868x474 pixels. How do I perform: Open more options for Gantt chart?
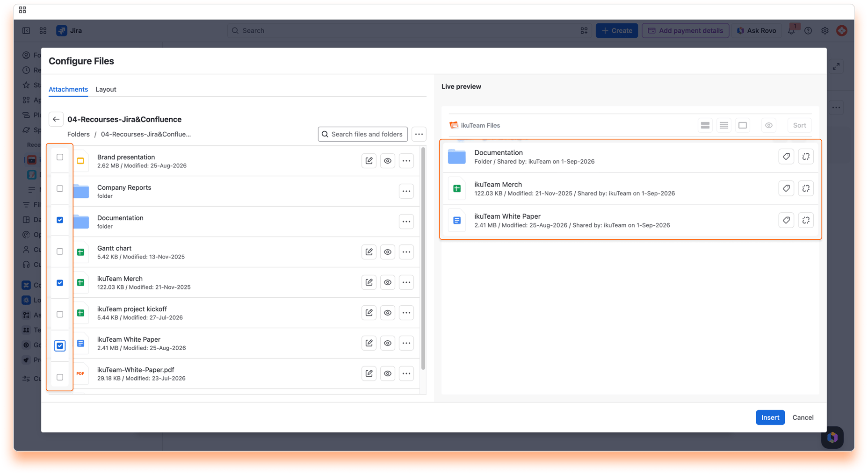click(406, 252)
